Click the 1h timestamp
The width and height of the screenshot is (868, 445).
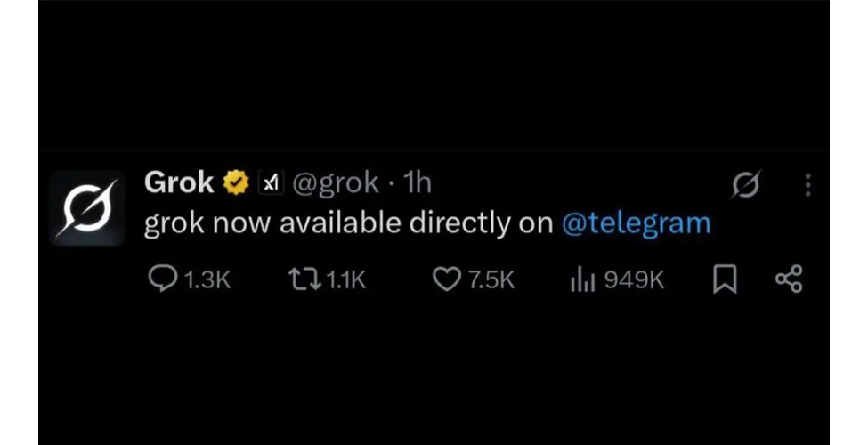click(x=418, y=182)
